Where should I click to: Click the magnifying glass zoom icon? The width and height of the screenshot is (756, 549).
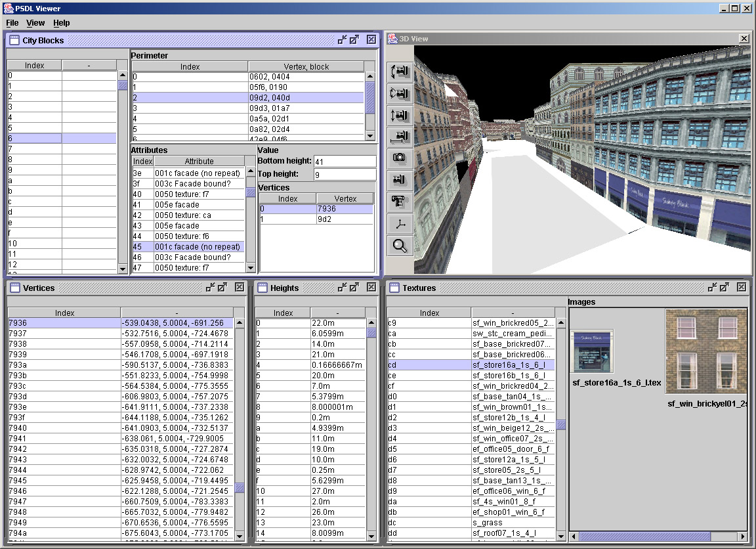(400, 246)
